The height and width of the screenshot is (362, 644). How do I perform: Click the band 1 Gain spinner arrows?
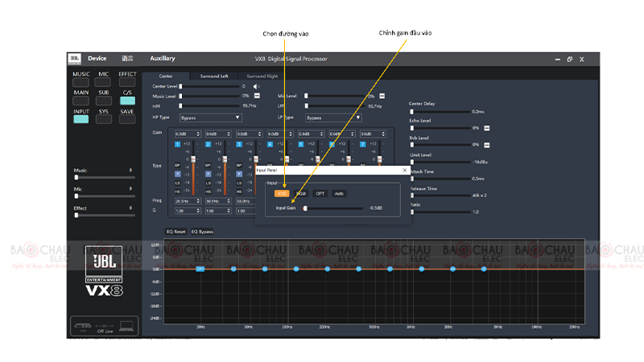pyautogui.click(x=198, y=134)
